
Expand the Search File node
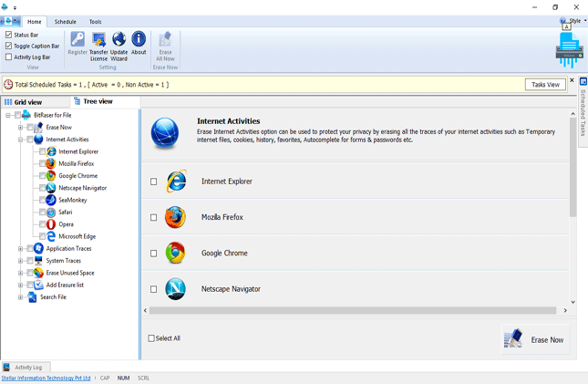tap(20, 297)
